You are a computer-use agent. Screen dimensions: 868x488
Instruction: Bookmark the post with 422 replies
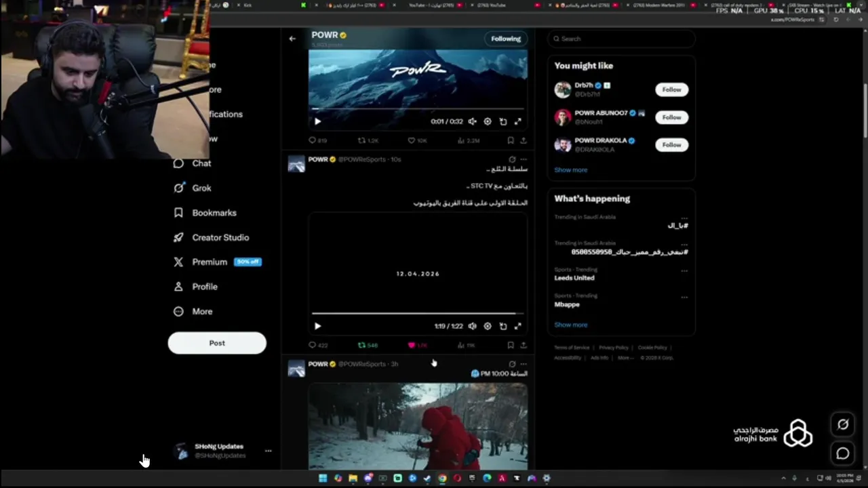511,345
